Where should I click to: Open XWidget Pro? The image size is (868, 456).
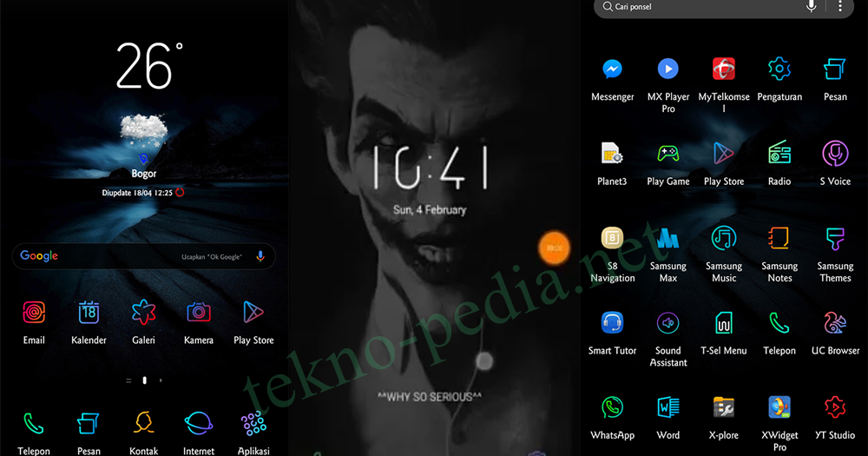pyautogui.click(x=779, y=408)
